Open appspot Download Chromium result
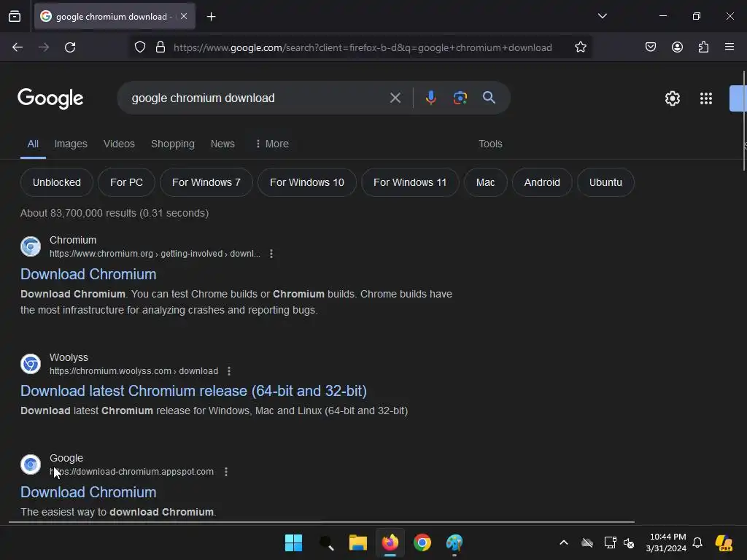Image resolution: width=747 pixels, height=560 pixels. 88,492
